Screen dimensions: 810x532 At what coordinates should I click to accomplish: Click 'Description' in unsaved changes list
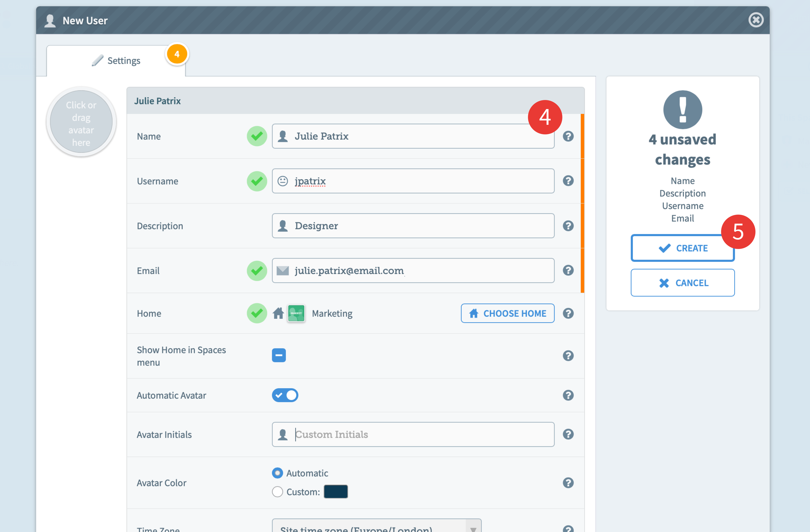[682, 193]
